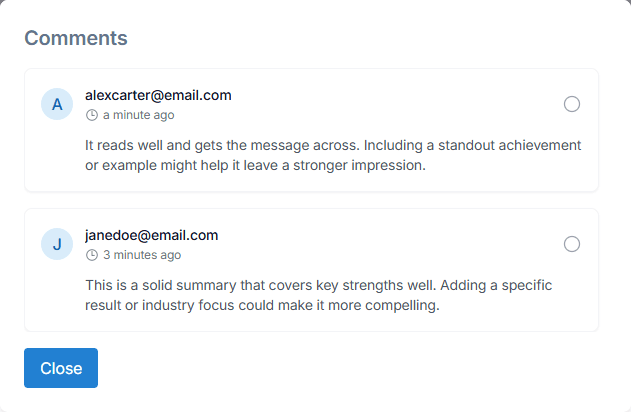The width and height of the screenshot is (631, 412).
Task: Click the clock icon beside "a minute ago"
Action: click(92, 115)
